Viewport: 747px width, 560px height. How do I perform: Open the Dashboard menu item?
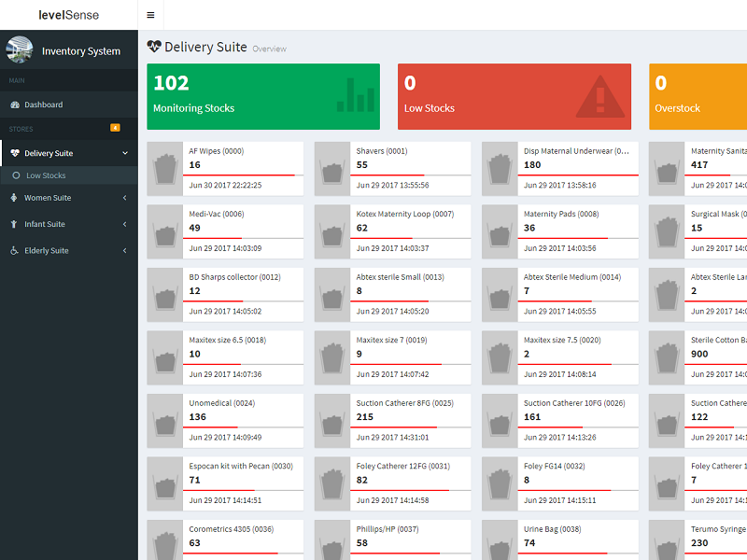coord(43,105)
